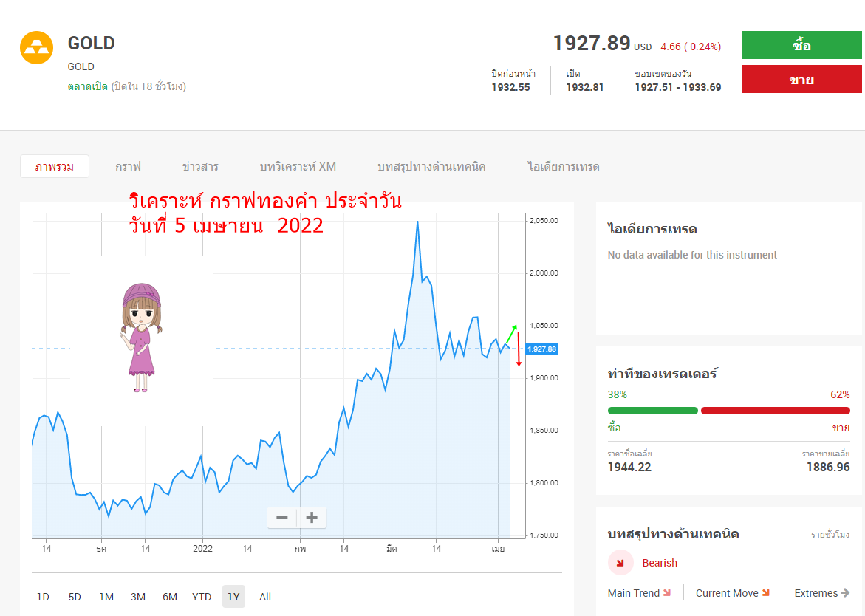Open the บทวิเคราะห์ XM tab

(298, 166)
